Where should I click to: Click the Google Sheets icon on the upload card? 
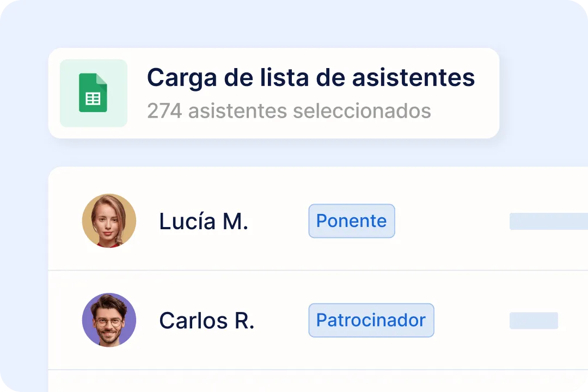(93, 93)
